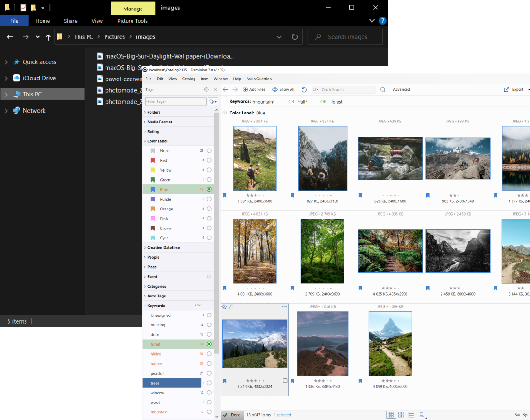
Task: Click the three-dot menu on the selected thumbnail
Action: tap(284, 307)
